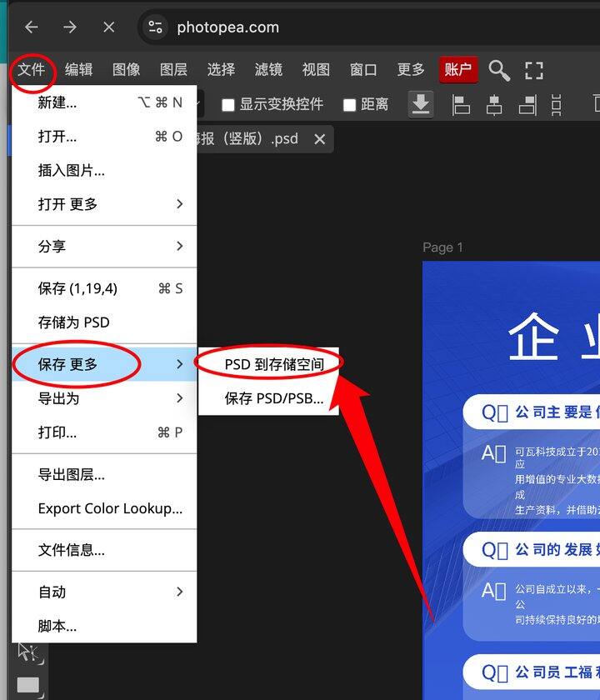Screen dimensions: 600x700
Task: Click the download arrow icon in options bar
Action: click(x=421, y=104)
